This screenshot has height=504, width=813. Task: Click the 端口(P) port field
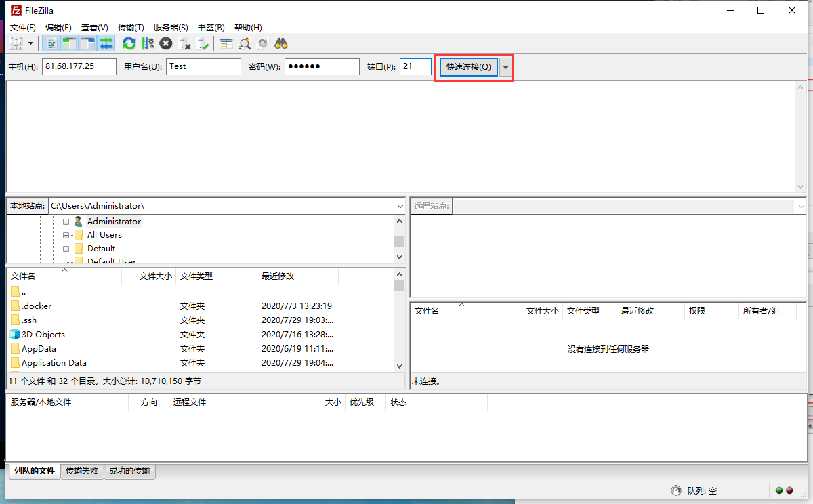pyautogui.click(x=415, y=66)
